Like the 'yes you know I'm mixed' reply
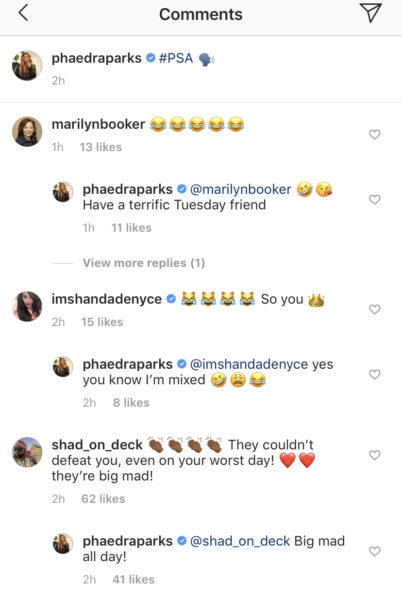The height and width of the screenshot is (600, 402). pos(374,374)
